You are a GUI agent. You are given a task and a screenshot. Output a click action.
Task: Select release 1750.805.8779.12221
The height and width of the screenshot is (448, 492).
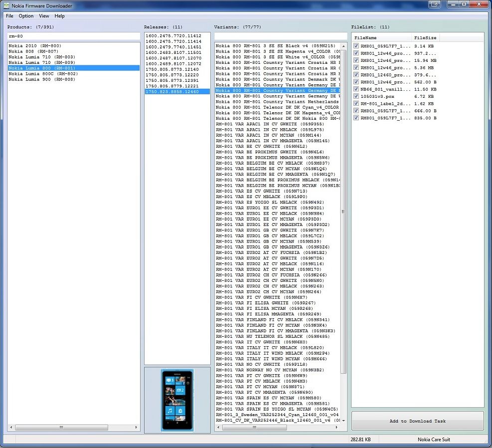[x=177, y=86]
